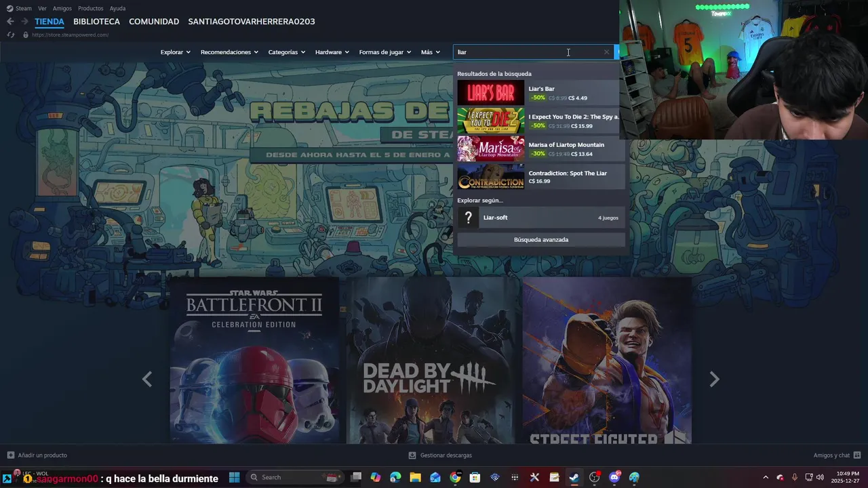Click the Liar's Bar thumbnail image

click(x=490, y=93)
